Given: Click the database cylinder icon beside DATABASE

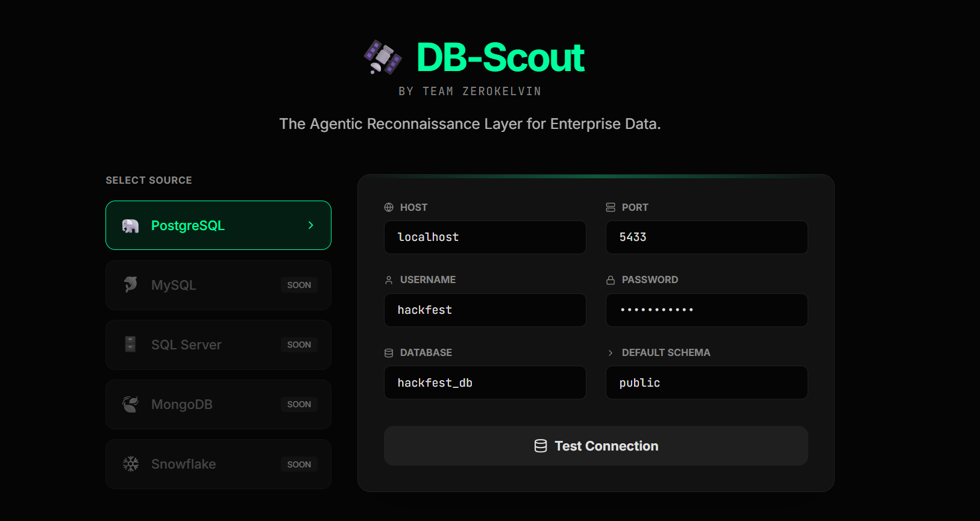Looking at the screenshot, I should pos(388,352).
